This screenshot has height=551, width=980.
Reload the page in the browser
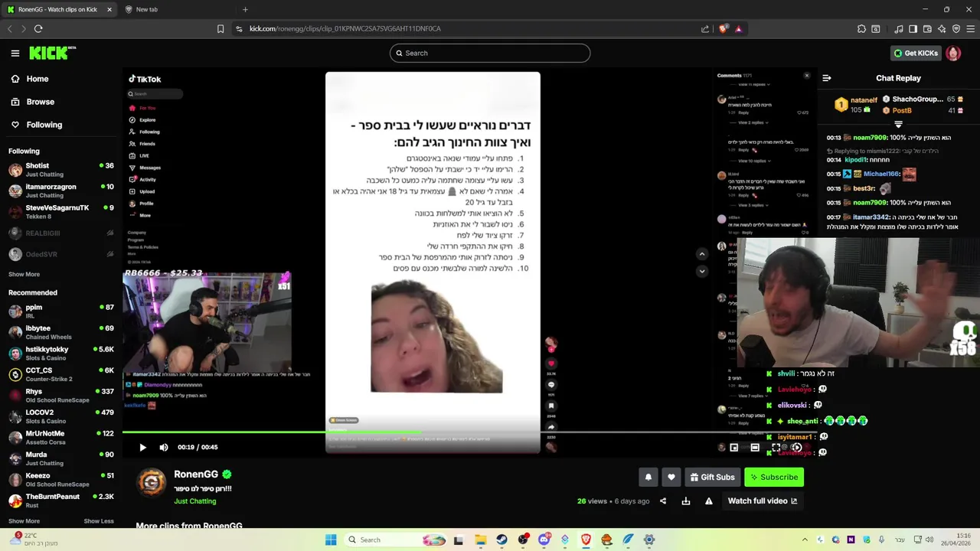(x=38, y=28)
